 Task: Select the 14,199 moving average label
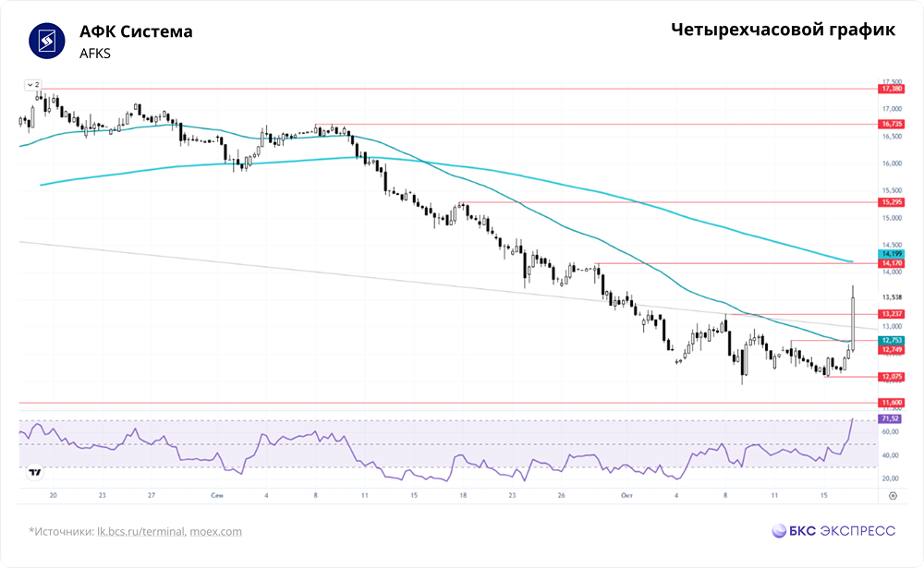[892, 254]
